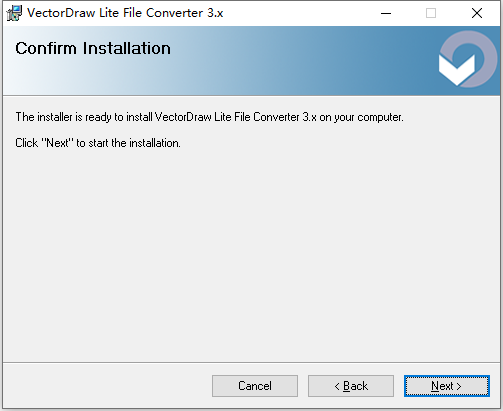
Task: Close the VectorDraw installer window
Action: tap(477, 13)
